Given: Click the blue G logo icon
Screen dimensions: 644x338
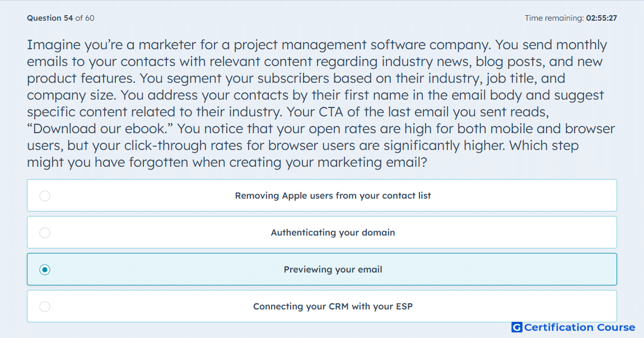Looking at the screenshot, I should (x=517, y=327).
